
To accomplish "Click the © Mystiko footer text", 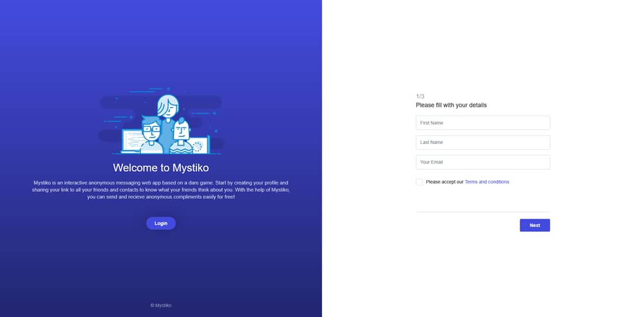I will [161, 305].
